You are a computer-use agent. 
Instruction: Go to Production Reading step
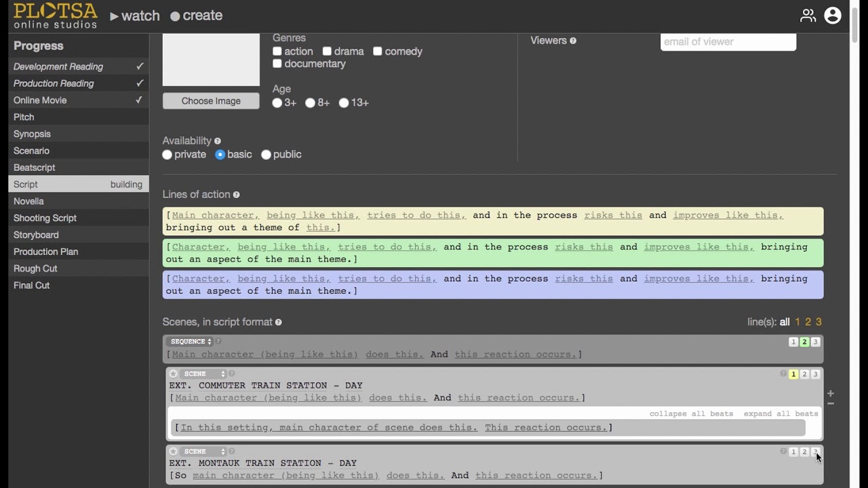(x=79, y=83)
